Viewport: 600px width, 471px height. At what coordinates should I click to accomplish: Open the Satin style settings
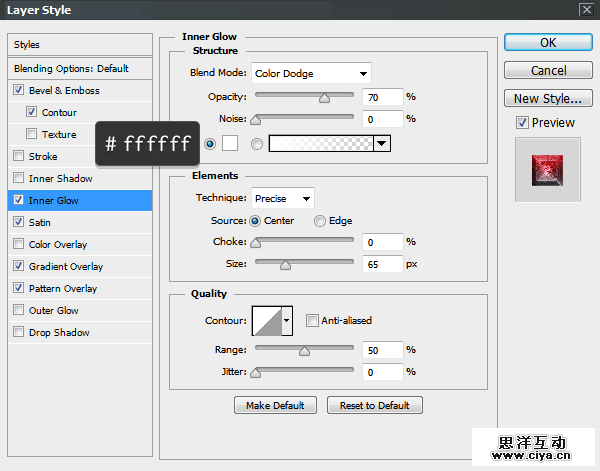tap(40, 223)
